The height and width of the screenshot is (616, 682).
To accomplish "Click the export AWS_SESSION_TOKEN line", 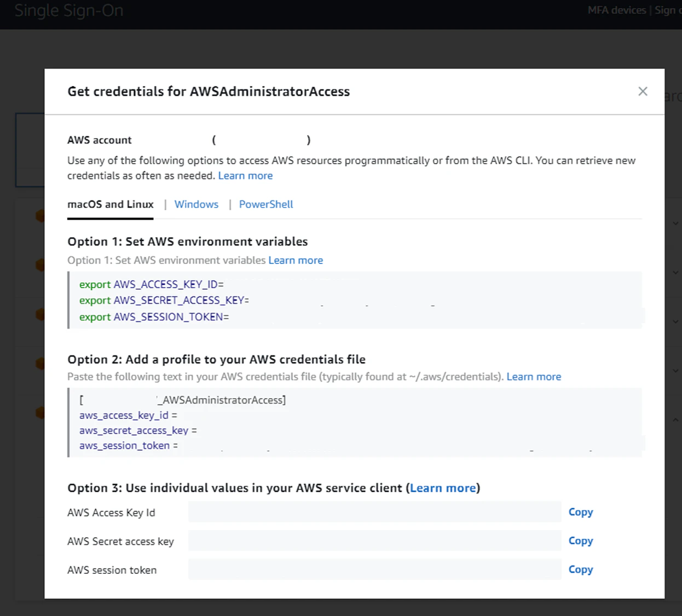I will pyautogui.click(x=154, y=317).
